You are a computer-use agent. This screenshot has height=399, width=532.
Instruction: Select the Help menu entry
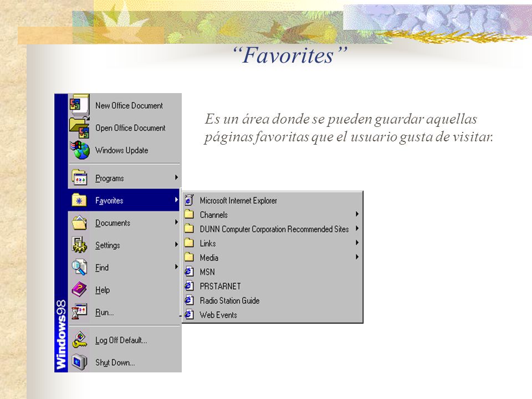[125, 290]
